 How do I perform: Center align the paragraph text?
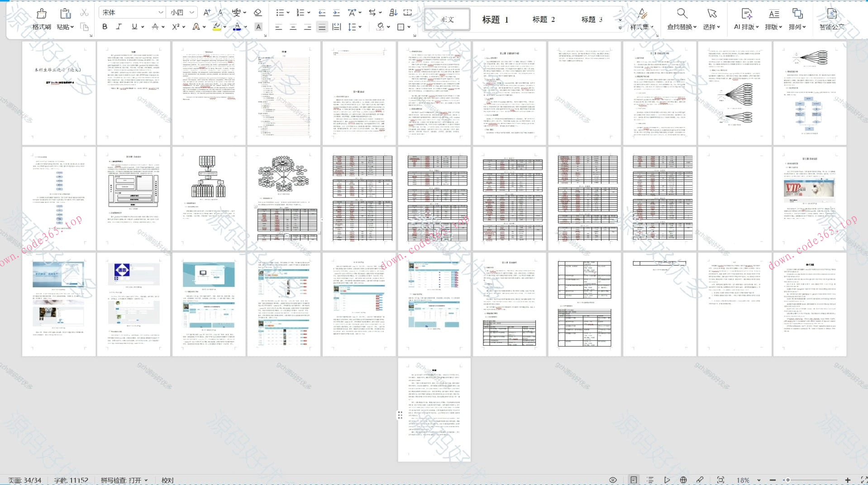[x=293, y=27]
